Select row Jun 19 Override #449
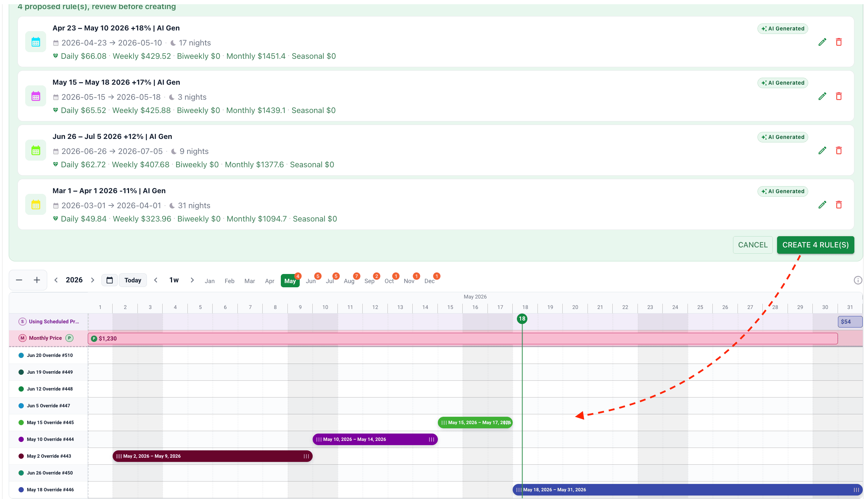This screenshot has height=499, width=868. point(48,372)
